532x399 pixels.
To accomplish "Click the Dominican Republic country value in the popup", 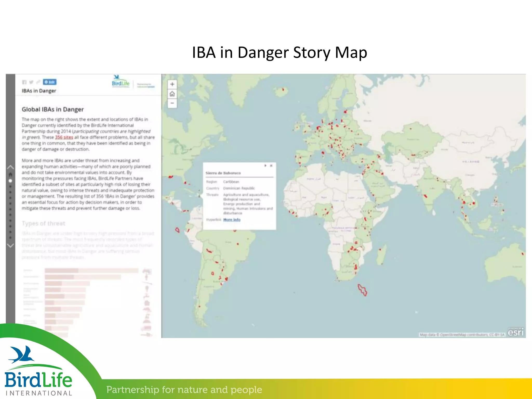I will click(239, 188).
